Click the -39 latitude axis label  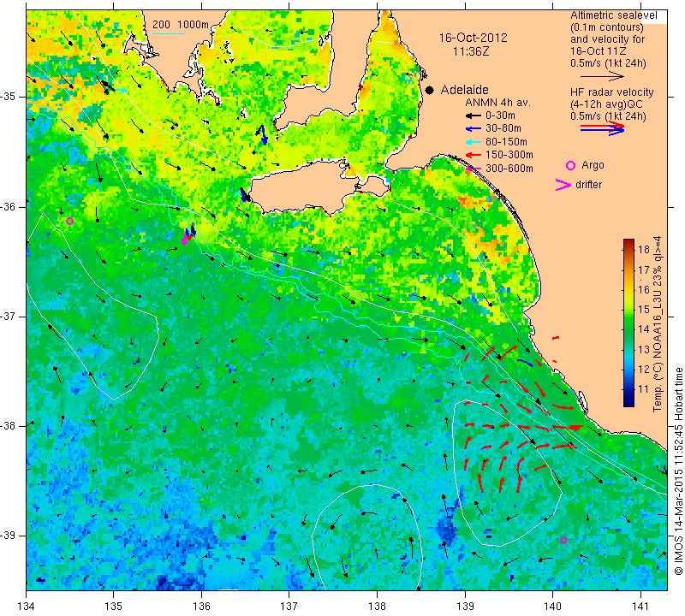(12, 536)
